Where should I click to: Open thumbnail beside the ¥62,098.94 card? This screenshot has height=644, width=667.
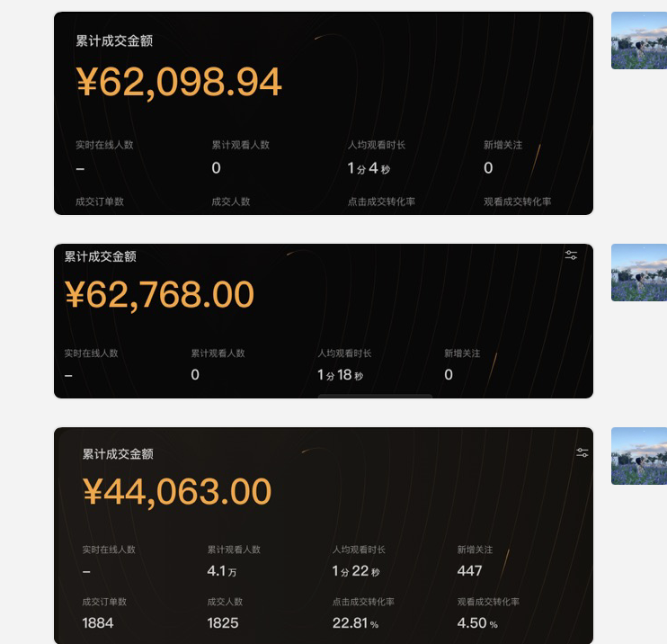pyautogui.click(x=639, y=40)
